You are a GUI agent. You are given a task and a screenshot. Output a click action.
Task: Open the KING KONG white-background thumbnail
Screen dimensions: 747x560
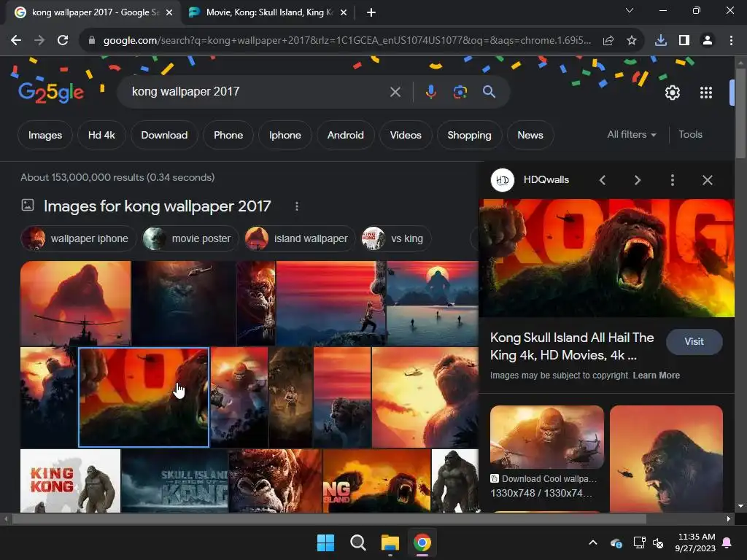pyautogui.click(x=70, y=481)
